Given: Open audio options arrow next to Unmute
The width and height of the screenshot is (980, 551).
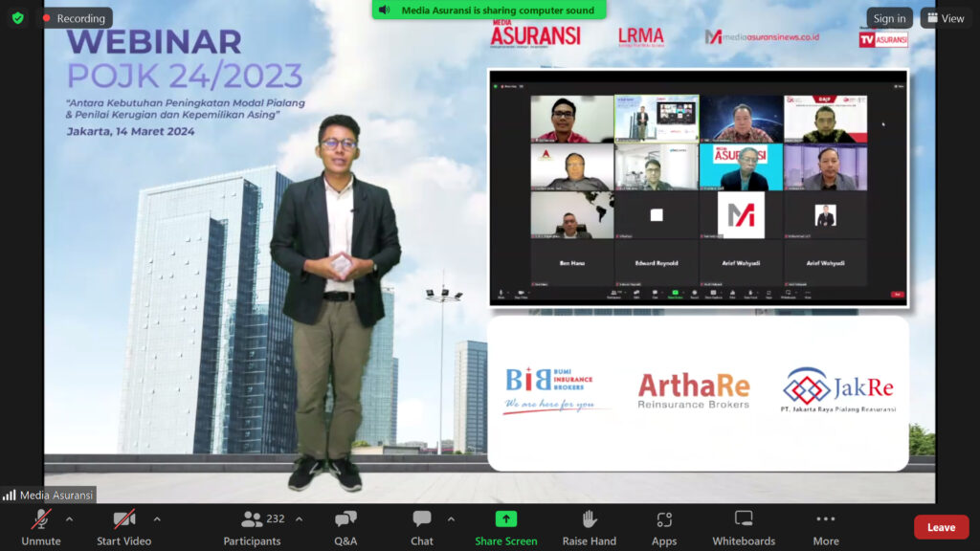Looking at the screenshot, I should 69,519.
